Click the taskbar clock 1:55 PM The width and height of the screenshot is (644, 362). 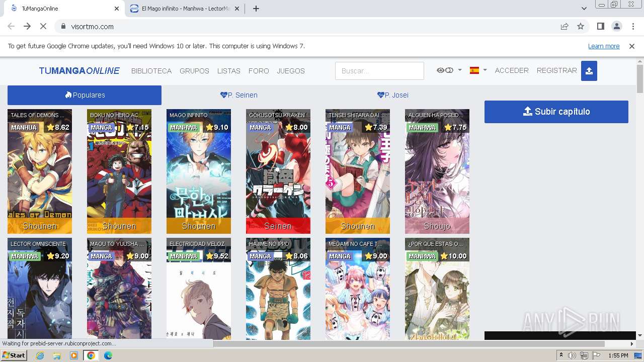click(618, 355)
